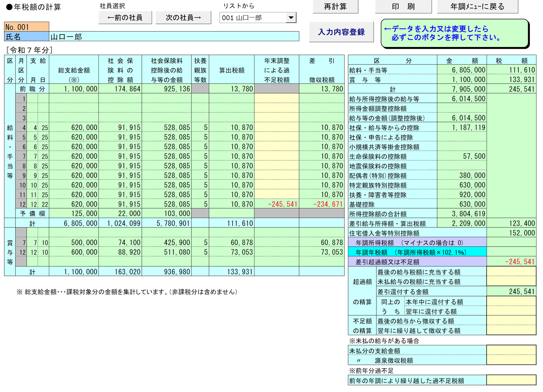Click input cell for 翌年に還付する額
The image size is (543, 392).
point(511,311)
